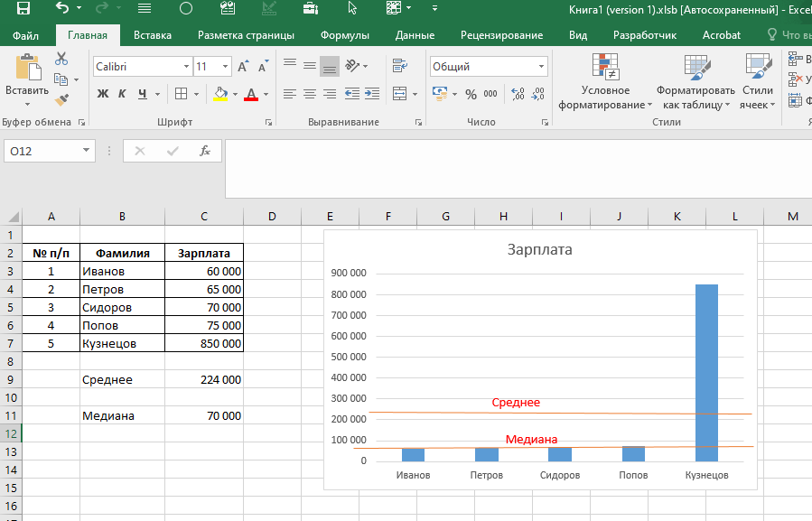Align cell content to middle
812x521 pixels.
[310, 66]
